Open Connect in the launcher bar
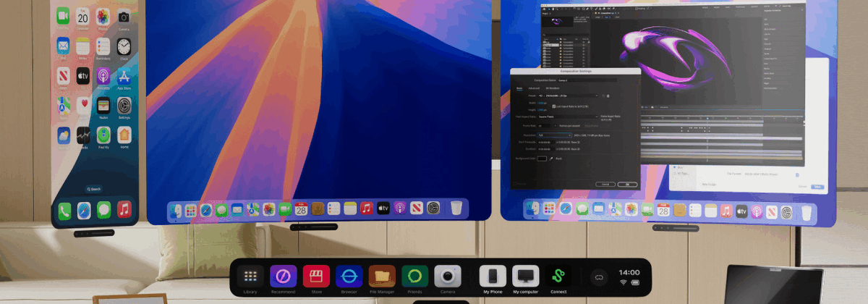 [558, 276]
